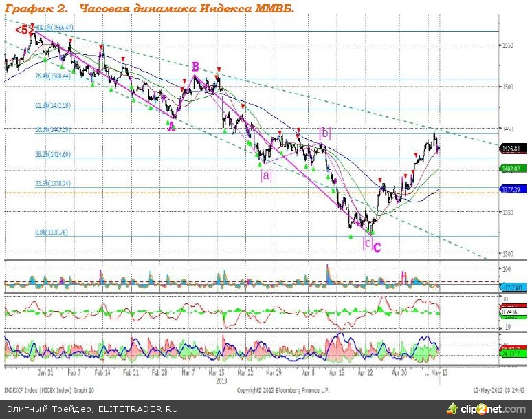Select the 61.8% (1472.58) Fibonacci level
Image resolution: width=532 pixels, height=419 pixels.
click(52, 105)
